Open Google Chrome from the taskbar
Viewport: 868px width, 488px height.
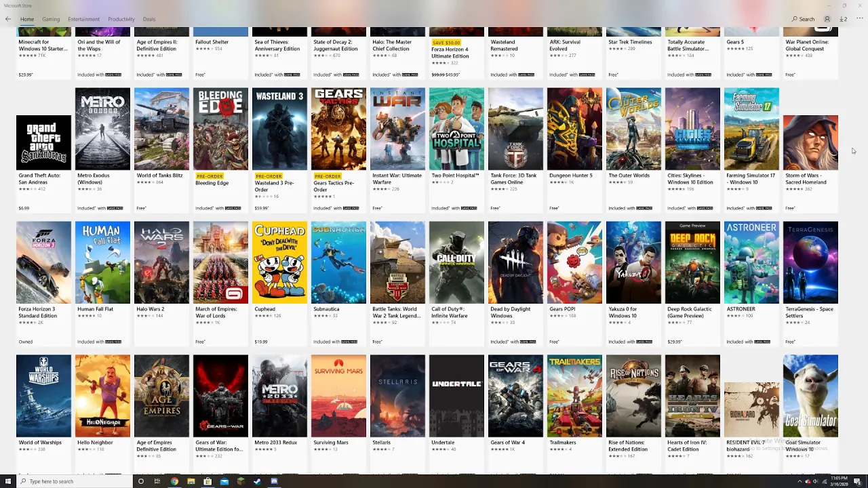pyautogui.click(x=174, y=481)
